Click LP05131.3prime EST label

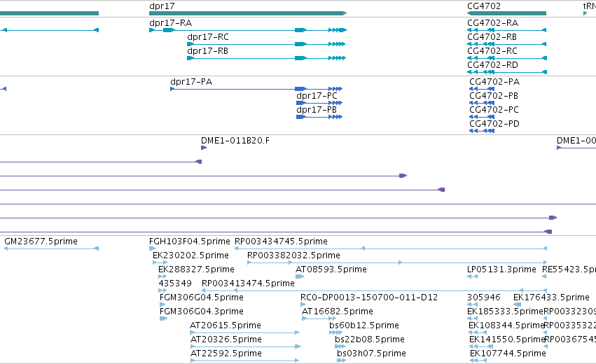click(501, 269)
